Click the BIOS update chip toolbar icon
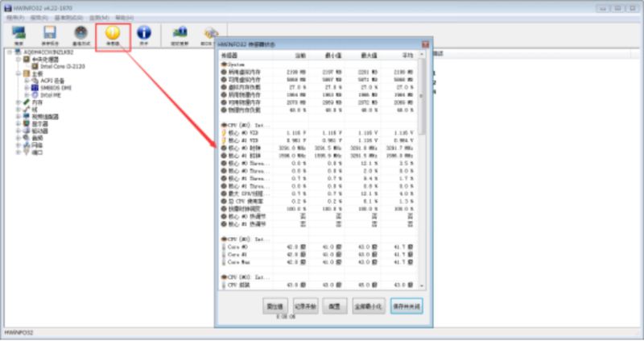Viewport: 644px width, 341px height. 210,34
